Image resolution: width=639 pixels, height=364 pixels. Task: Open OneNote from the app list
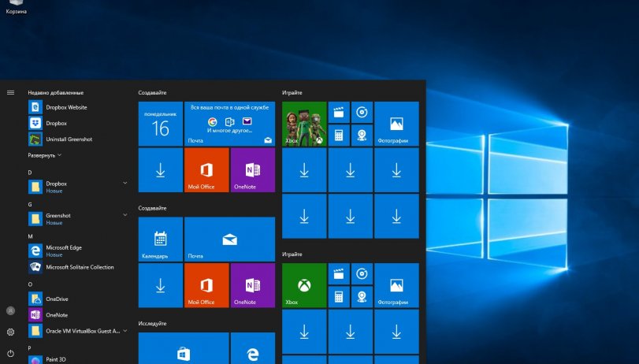pos(77,314)
